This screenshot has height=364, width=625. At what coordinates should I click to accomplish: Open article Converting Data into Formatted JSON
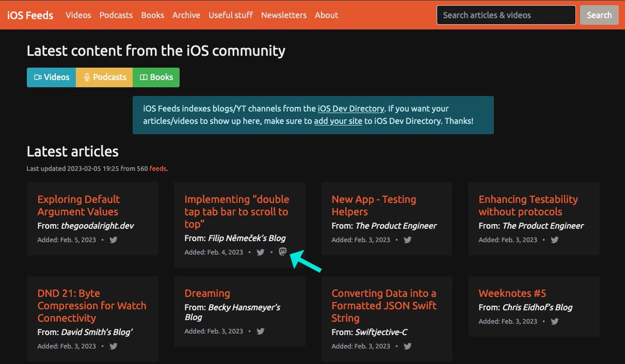click(x=384, y=306)
